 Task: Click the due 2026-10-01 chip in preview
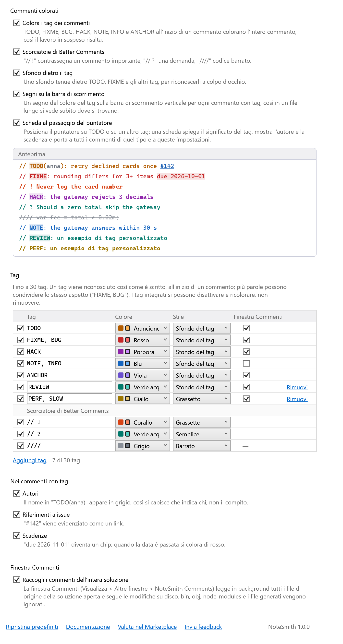(x=181, y=176)
